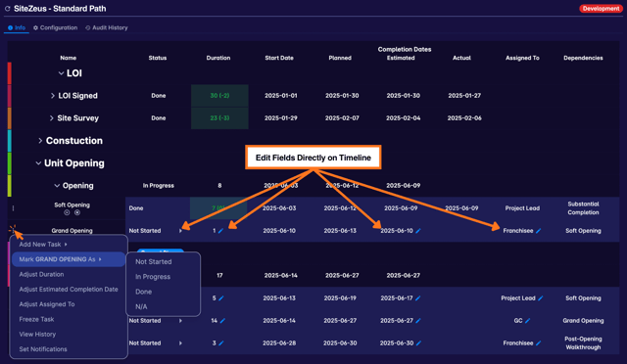
Task: Select Mark GRAND OPENING As menu entry
Action: pyautogui.click(x=69, y=259)
